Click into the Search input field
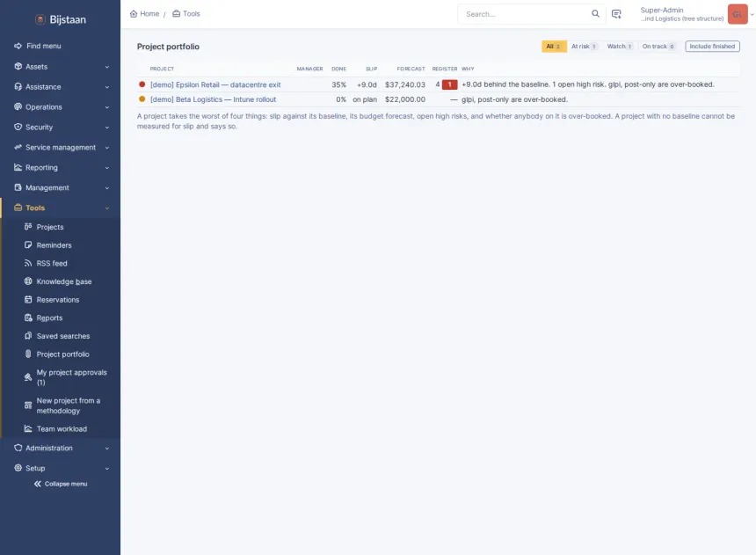This screenshot has height=555, width=756. pos(526,14)
